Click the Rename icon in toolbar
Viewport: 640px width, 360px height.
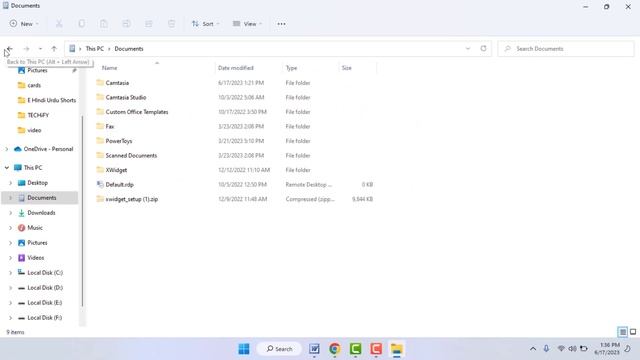pyautogui.click(x=127, y=24)
